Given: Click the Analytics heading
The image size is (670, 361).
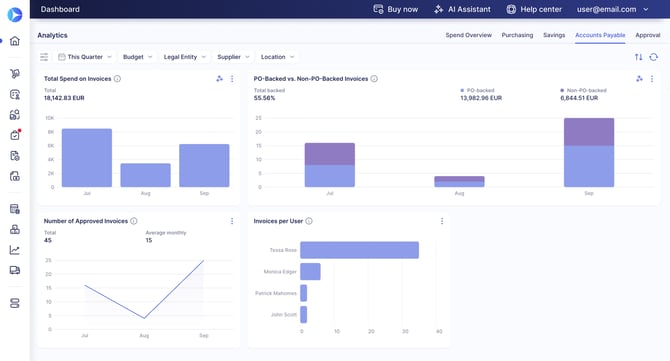Looking at the screenshot, I should pyautogui.click(x=52, y=35).
